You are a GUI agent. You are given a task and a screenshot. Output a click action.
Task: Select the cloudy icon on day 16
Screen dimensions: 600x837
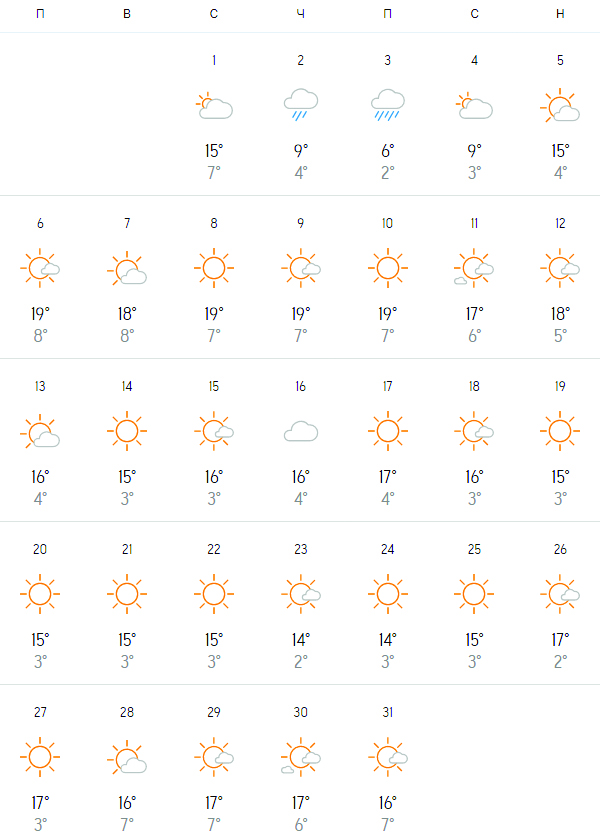301,431
